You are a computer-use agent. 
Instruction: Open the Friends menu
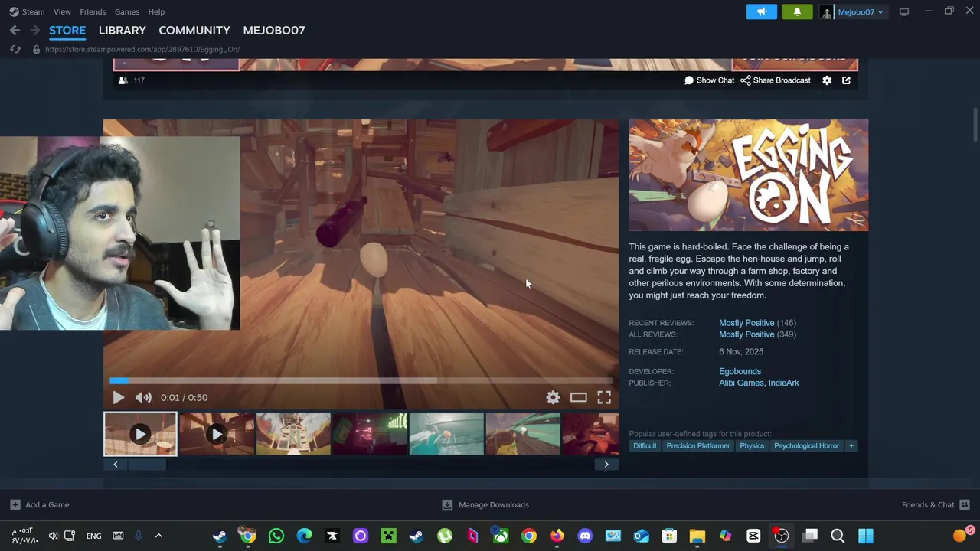[x=93, y=11]
